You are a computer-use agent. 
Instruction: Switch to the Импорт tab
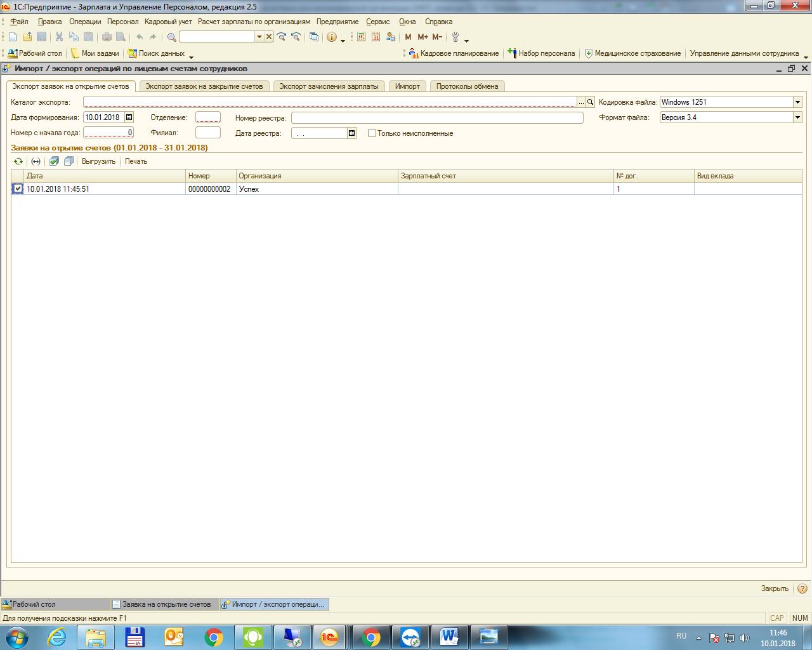tap(407, 86)
